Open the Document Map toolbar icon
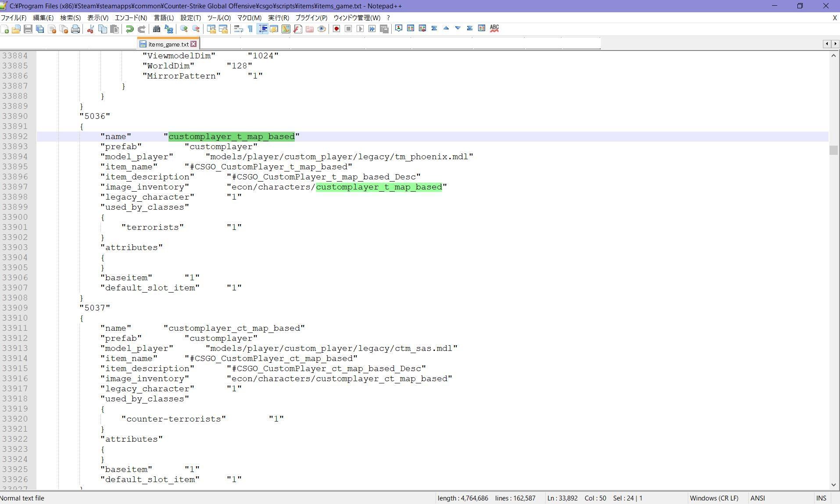 tap(286, 29)
